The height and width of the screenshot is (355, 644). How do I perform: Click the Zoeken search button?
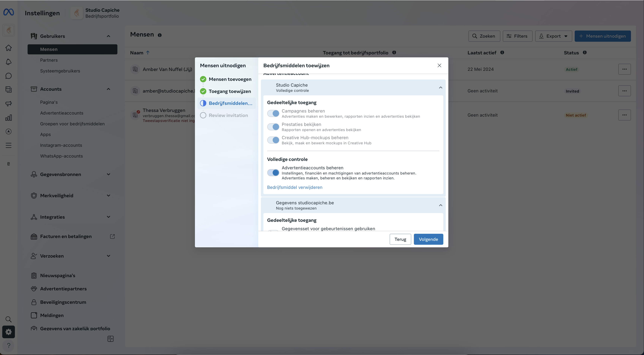click(x=484, y=36)
